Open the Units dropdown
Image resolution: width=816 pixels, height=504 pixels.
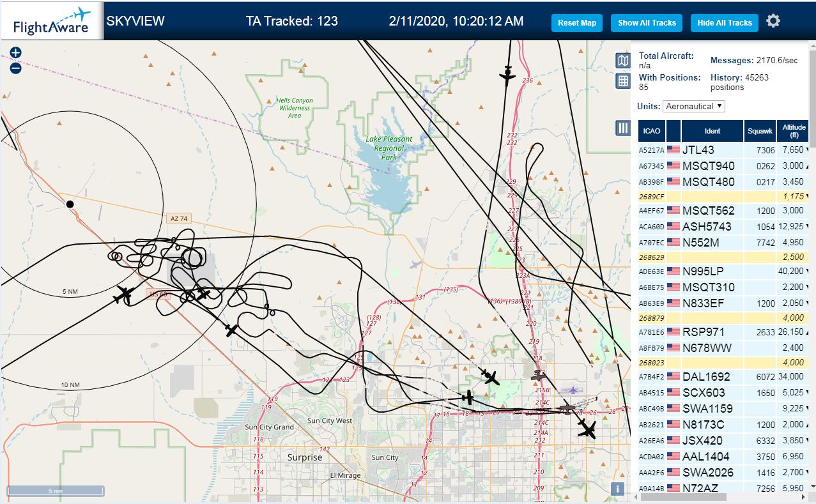click(x=694, y=106)
